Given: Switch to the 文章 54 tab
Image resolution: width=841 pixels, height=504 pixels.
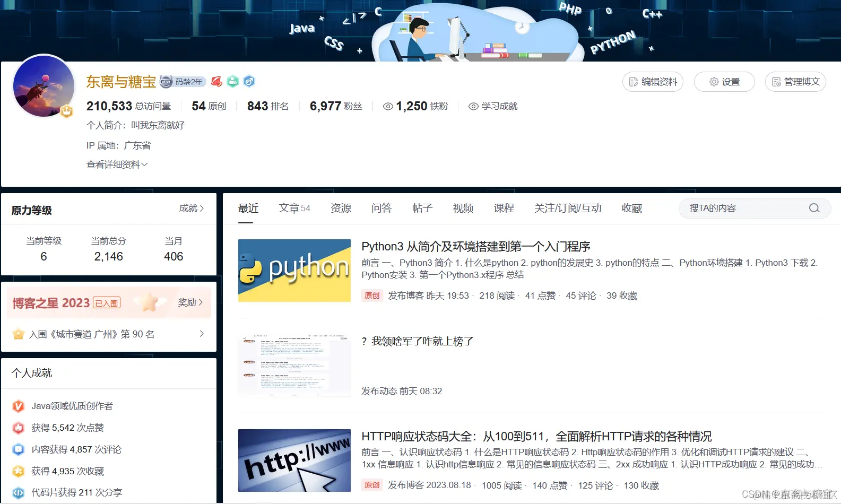Looking at the screenshot, I should click(294, 208).
